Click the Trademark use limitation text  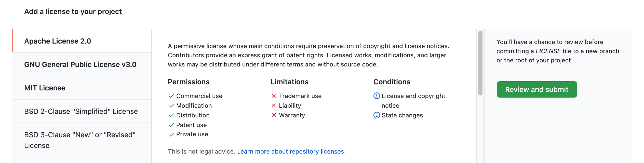(300, 96)
